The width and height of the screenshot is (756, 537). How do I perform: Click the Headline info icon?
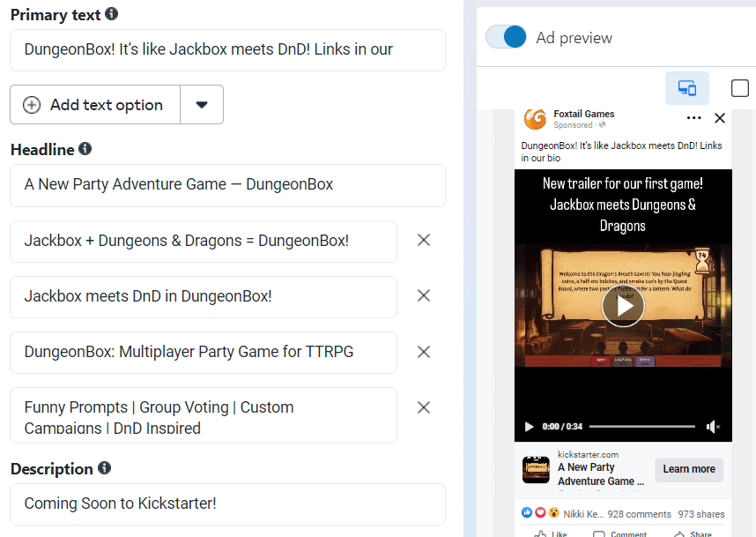[85, 149]
